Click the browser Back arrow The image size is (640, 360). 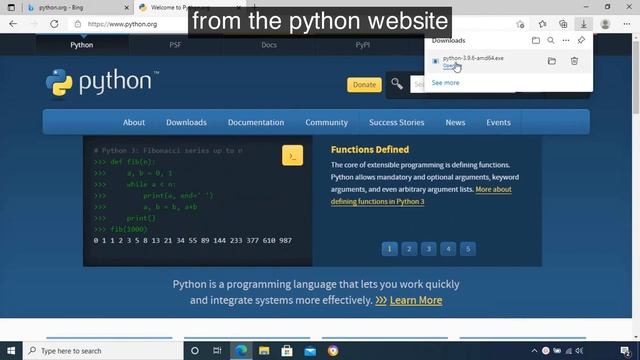[13, 24]
